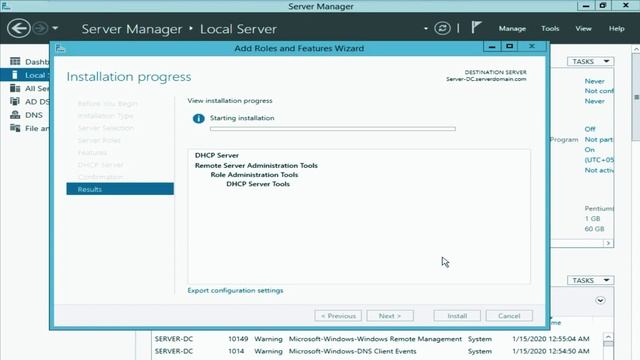
Task: Close the Add Roles and Features Wizard
Action: (x=532, y=47)
